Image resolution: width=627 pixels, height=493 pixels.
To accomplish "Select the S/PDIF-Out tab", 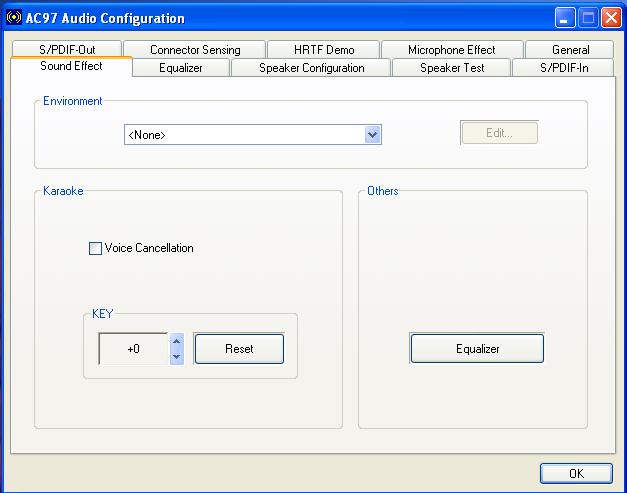I will click(66, 50).
